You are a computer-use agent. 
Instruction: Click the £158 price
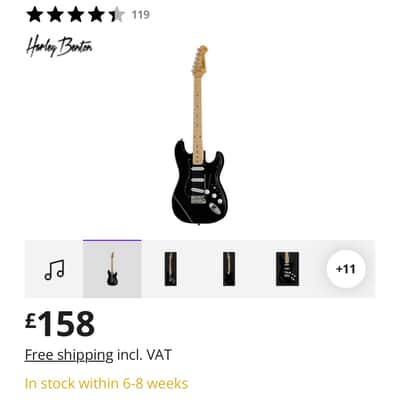60,324
